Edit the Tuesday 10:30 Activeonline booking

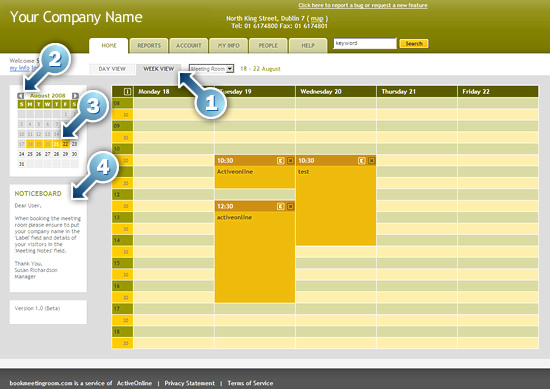[280, 161]
